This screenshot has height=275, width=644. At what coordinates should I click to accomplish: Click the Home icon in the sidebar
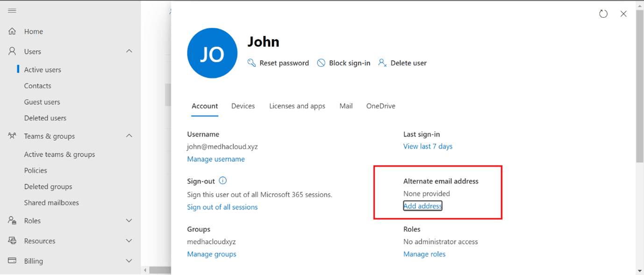tap(12, 31)
